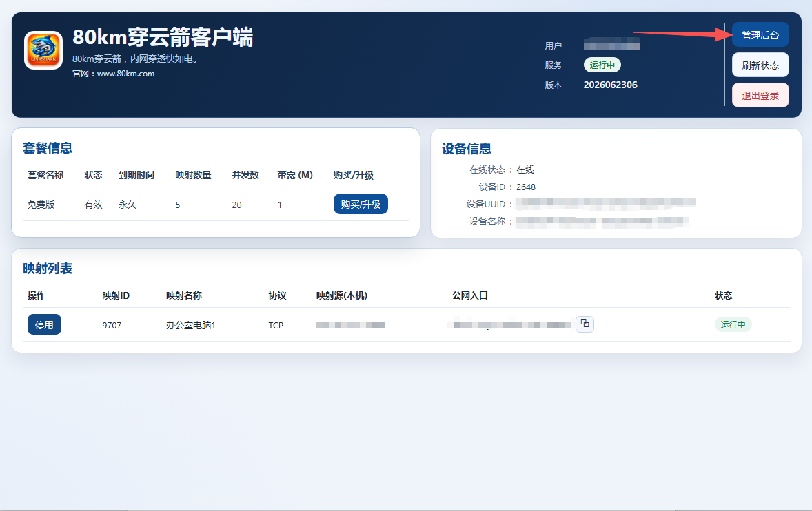
Task: Click the 购买/升级 upgrade button
Action: pos(361,204)
